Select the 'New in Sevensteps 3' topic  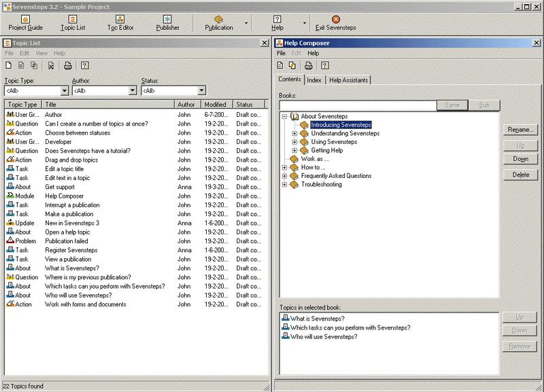[135, 223]
